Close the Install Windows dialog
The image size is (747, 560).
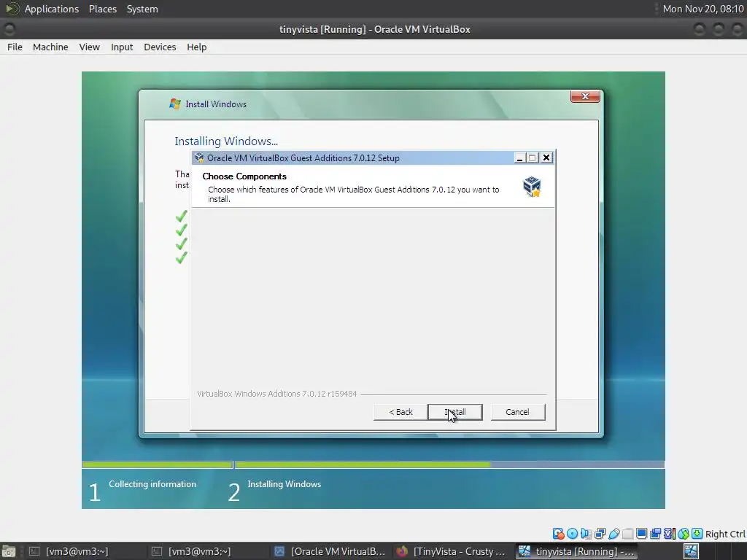click(x=586, y=96)
